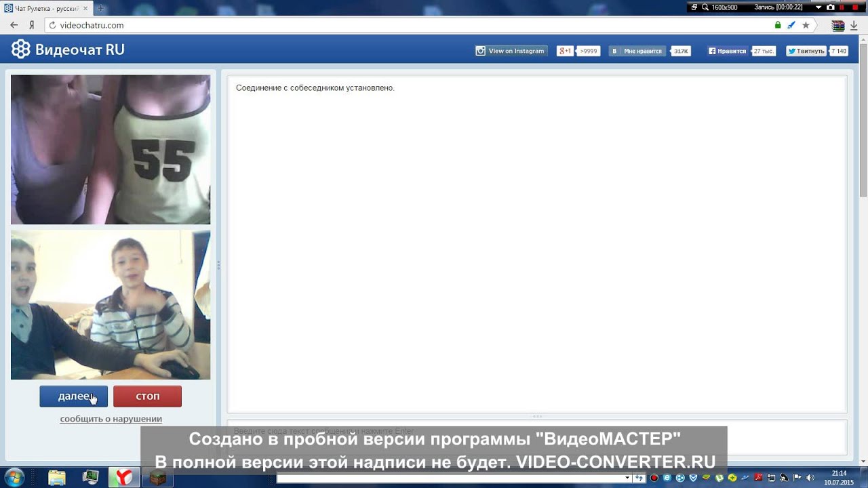
Task: Click the taskbar volume speaker icon
Action: click(810, 478)
